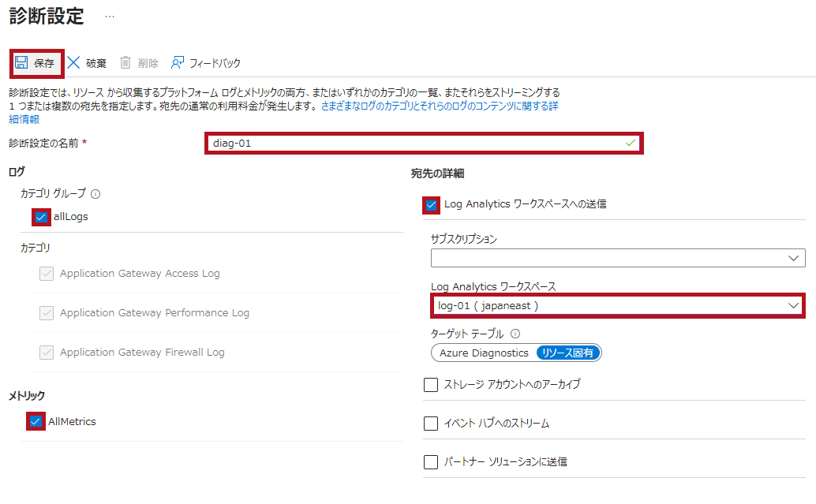Screen dimensions: 816x504
Task: Check パートナー ソリューションに送信 option
Action: point(431,462)
